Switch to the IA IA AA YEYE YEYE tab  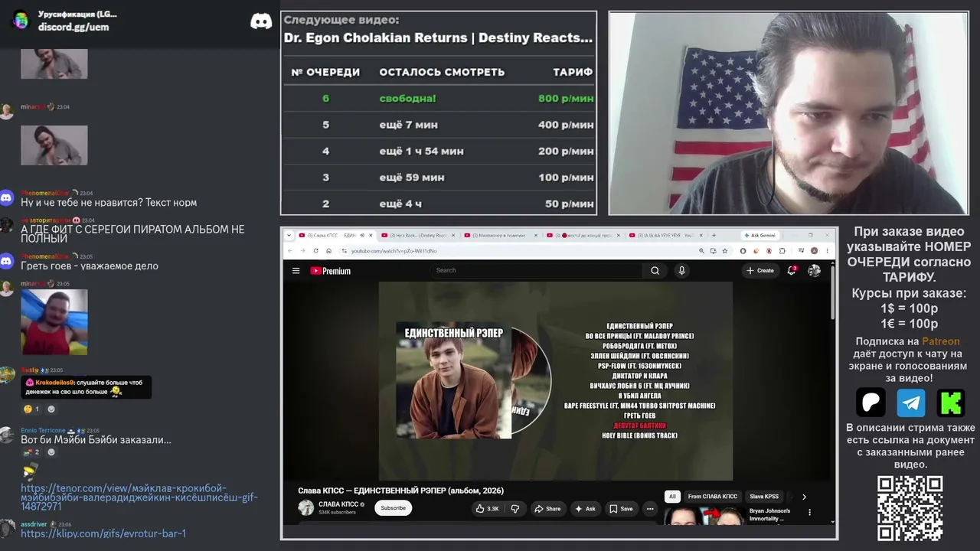click(x=666, y=235)
